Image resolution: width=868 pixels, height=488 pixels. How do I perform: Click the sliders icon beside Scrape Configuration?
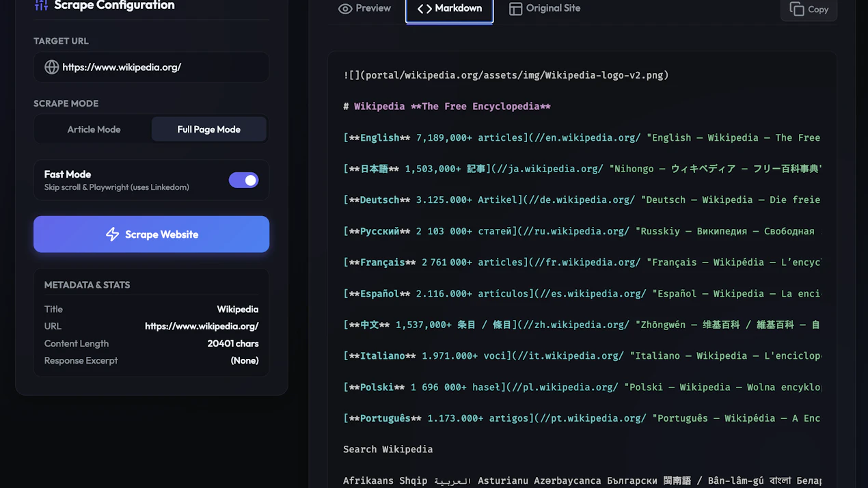pos(41,5)
